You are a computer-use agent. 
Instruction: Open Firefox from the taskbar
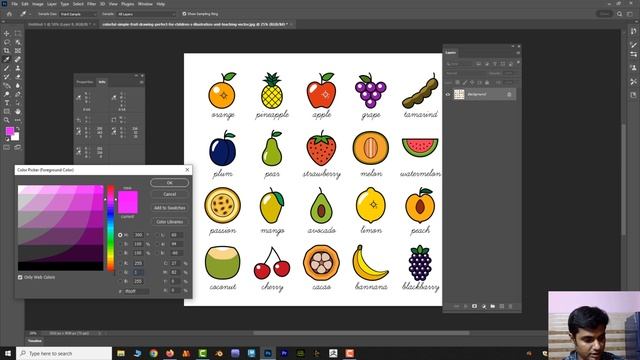170,353
